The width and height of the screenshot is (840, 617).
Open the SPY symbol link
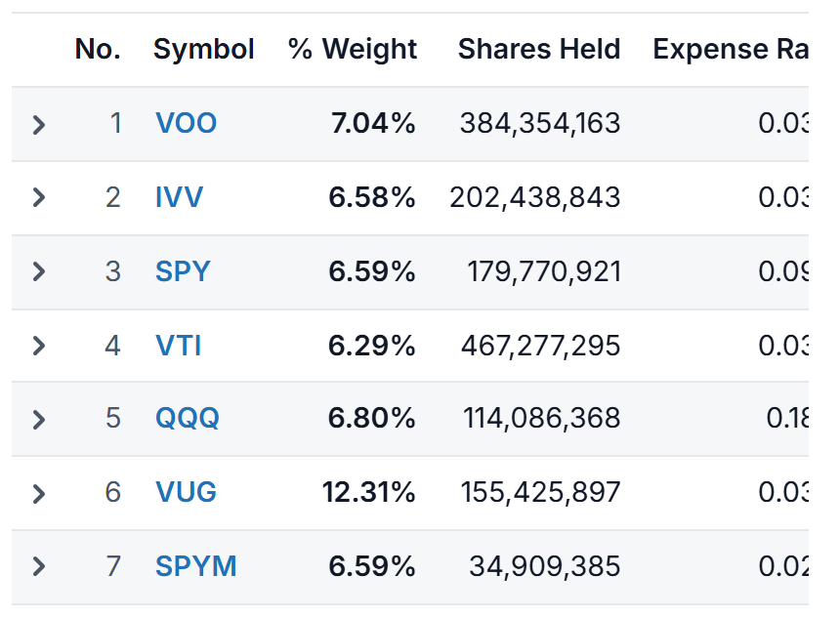[x=183, y=271]
